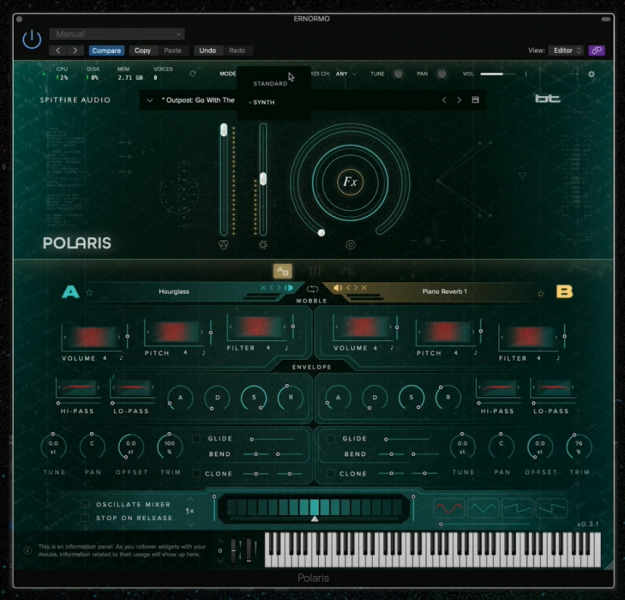The width and height of the screenshot is (625, 600).
Task: Click the layer A Attack knob
Action: 180,398
